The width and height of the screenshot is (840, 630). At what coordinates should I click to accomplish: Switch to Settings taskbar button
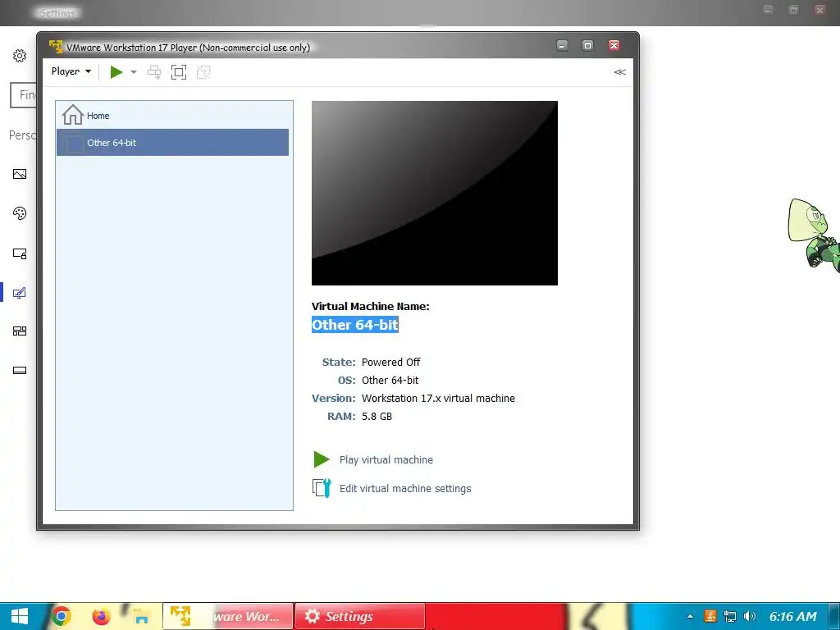(360, 617)
